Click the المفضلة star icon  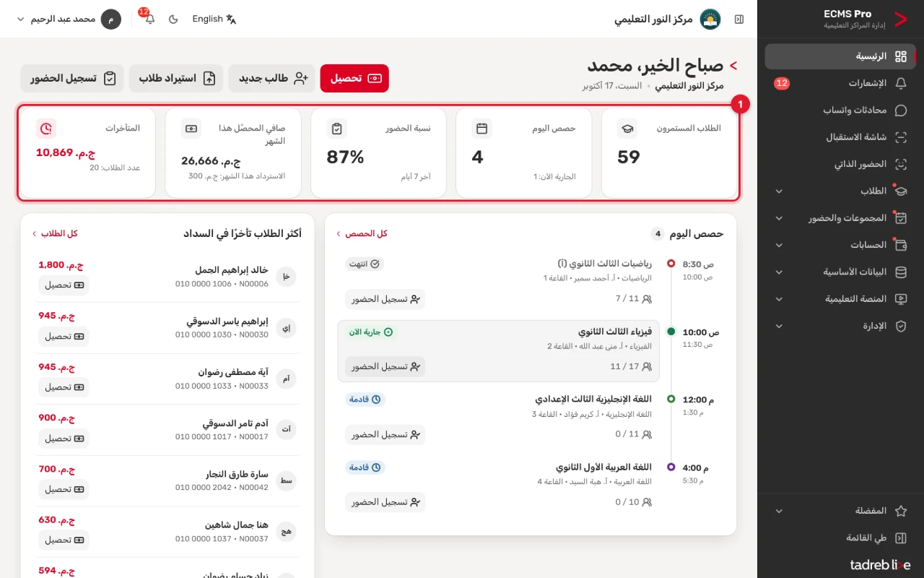tap(900, 511)
